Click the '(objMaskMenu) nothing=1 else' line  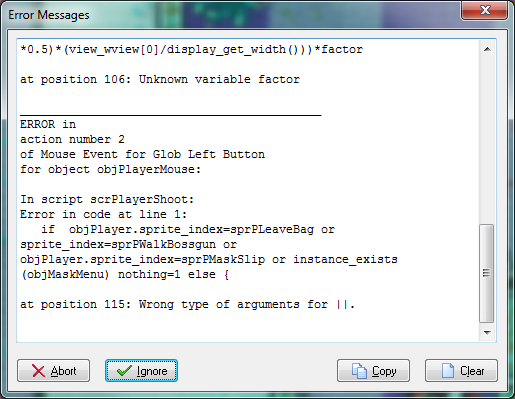click(x=125, y=274)
